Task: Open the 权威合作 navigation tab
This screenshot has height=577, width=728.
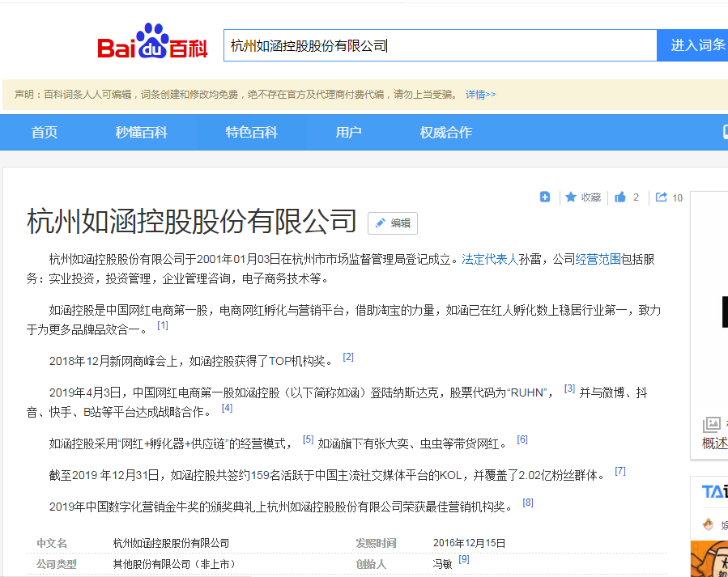Action: [445, 132]
